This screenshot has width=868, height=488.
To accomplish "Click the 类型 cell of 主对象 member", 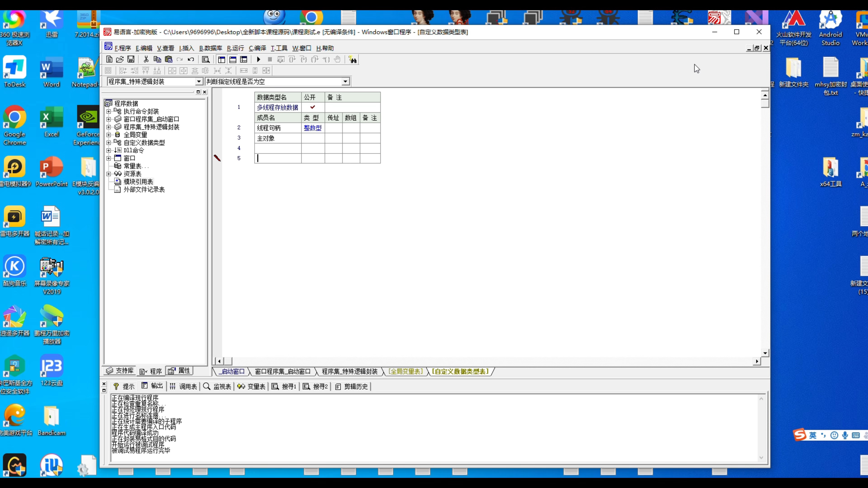I will click(x=313, y=138).
